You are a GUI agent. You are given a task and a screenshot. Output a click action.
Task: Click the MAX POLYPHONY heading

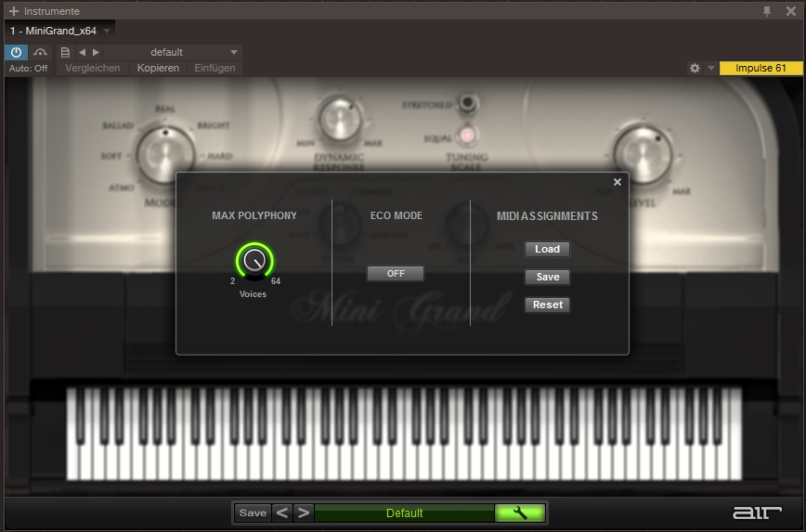point(254,215)
